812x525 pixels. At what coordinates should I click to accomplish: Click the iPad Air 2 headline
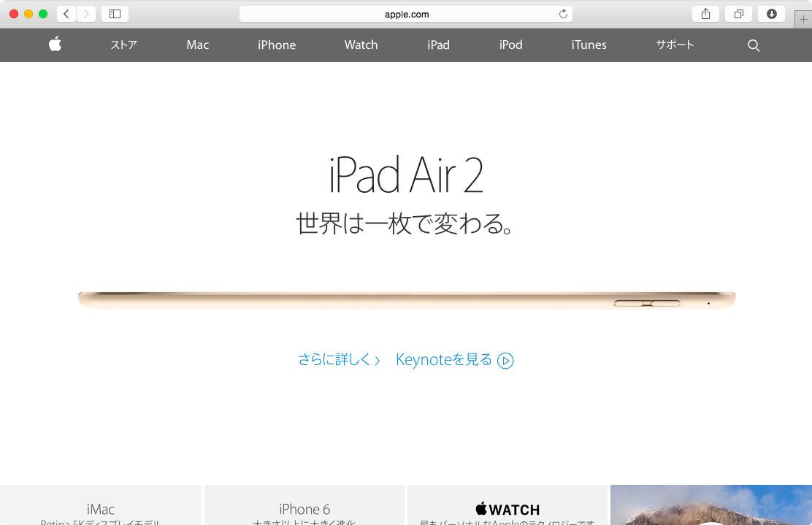point(406,175)
